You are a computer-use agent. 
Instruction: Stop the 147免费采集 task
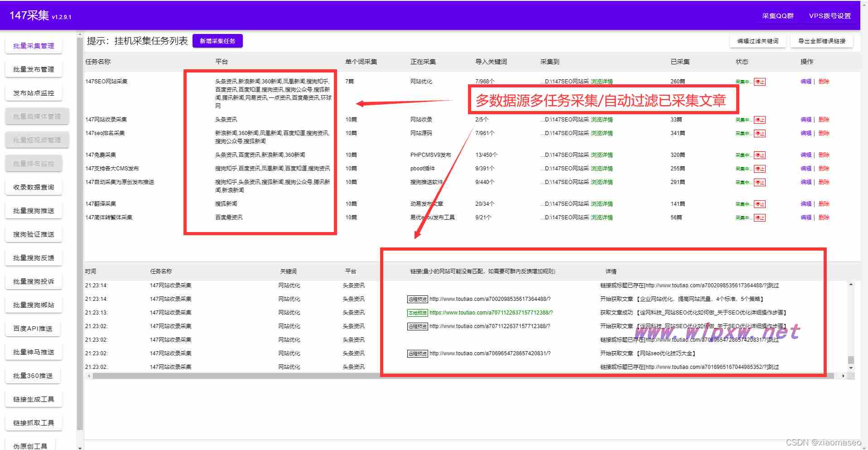pyautogui.click(x=760, y=155)
